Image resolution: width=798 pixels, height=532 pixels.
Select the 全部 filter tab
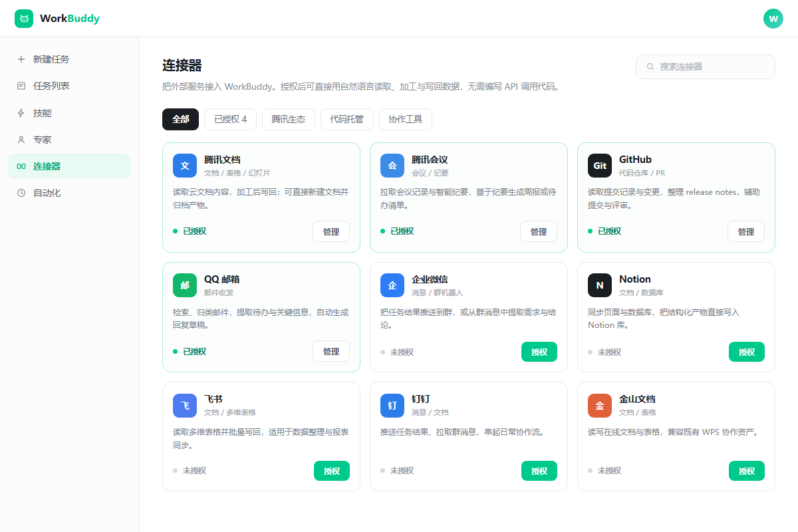coord(180,119)
